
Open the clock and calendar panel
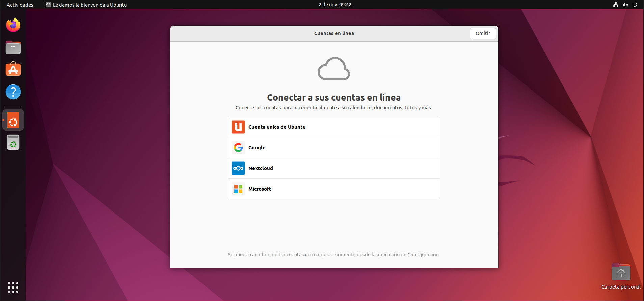335,5
